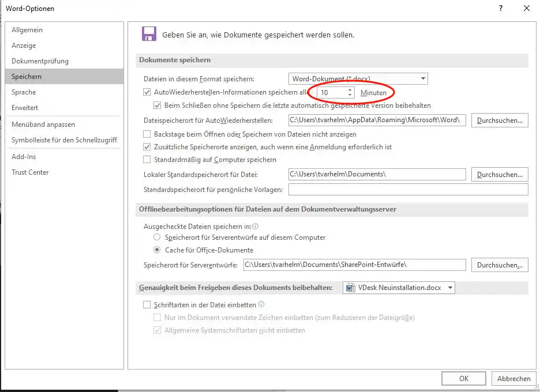
Task: Switch to Dokumentprüfung options
Action: pos(40,61)
